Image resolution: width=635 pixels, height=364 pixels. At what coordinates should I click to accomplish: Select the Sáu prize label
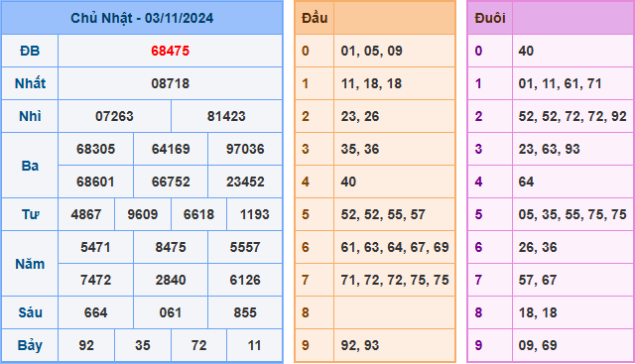tap(30, 312)
